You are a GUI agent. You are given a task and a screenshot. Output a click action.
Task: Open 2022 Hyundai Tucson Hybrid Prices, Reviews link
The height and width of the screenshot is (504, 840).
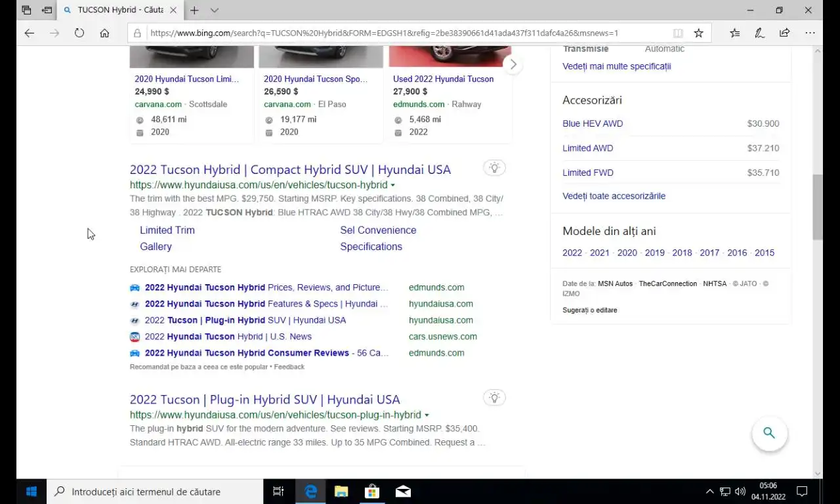[266, 287]
